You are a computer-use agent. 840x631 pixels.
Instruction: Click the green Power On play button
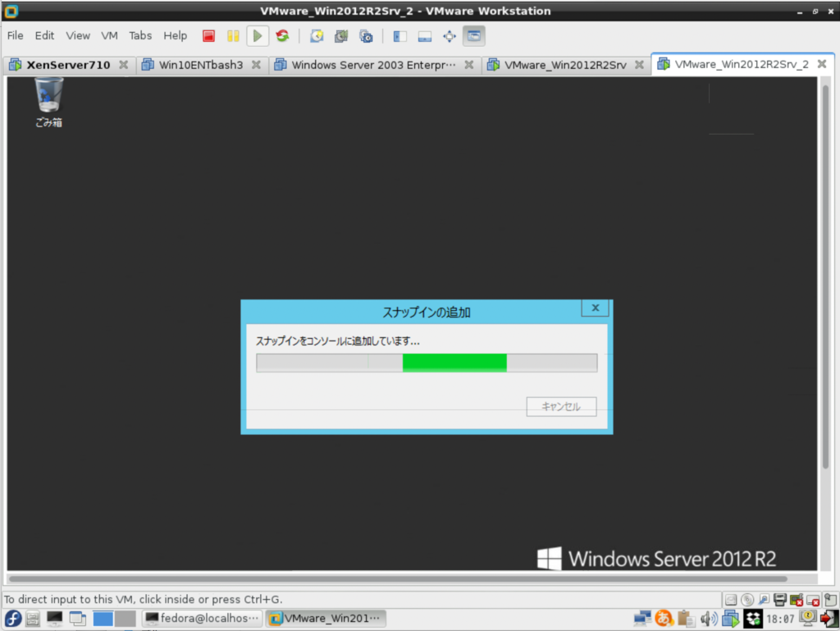(x=258, y=36)
